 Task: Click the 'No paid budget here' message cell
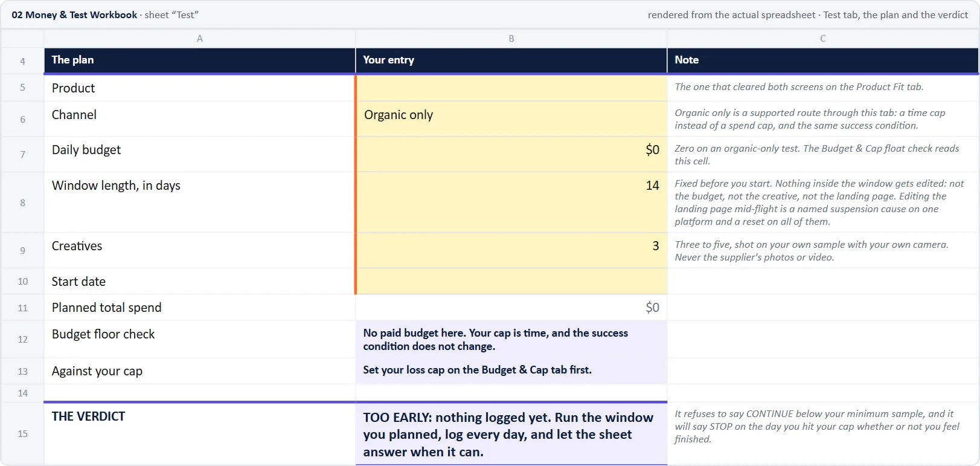coord(511,339)
